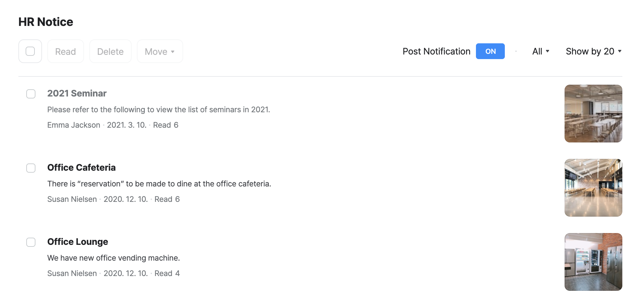Open the Office Lounge post title
The height and width of the screenshot is (300, 644).
pyautogui.click(x=77, y=242)
